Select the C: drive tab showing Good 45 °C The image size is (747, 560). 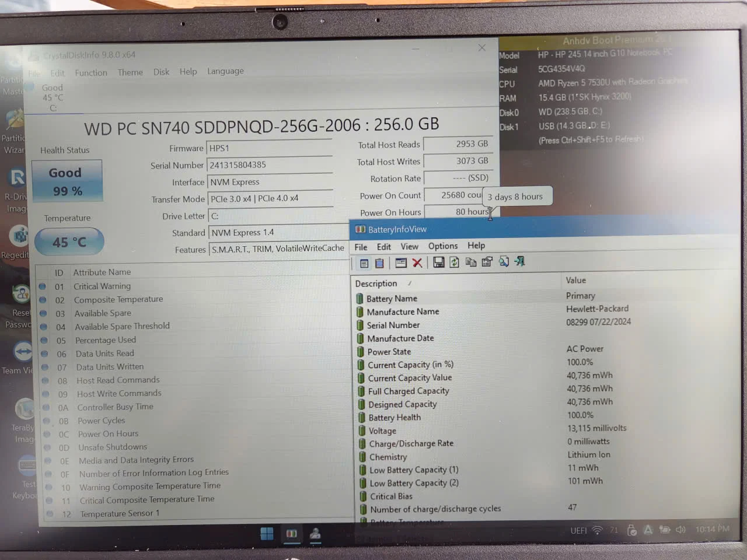[x=53, y=97]
